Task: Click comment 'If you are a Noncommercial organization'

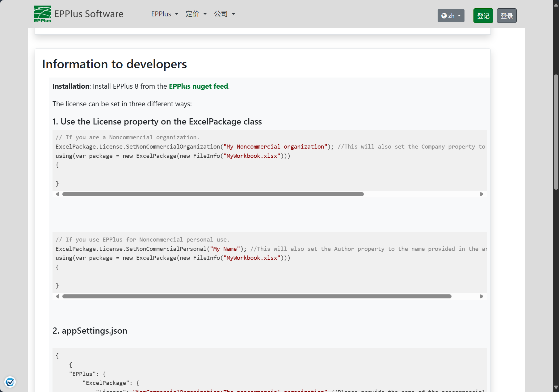Action: pyautogui.click(x=128, y=137)
